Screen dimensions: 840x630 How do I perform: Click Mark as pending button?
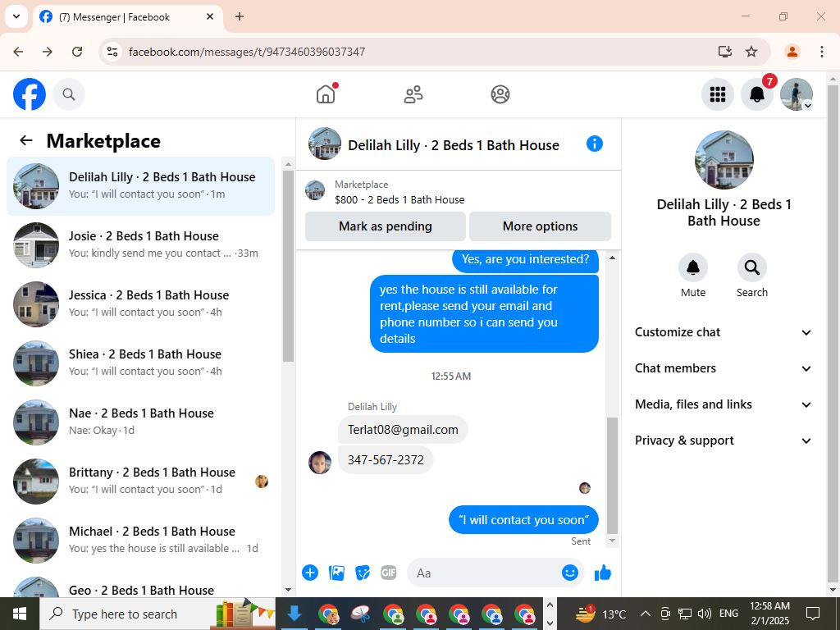pyautogui.click(x=386, y=226)
